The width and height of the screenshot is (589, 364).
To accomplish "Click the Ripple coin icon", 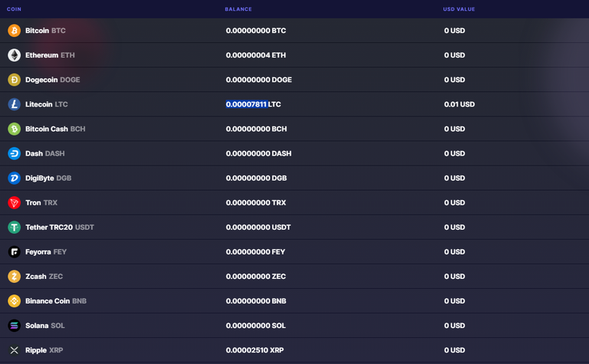I will pyautogui.click(x=15, y=350).
